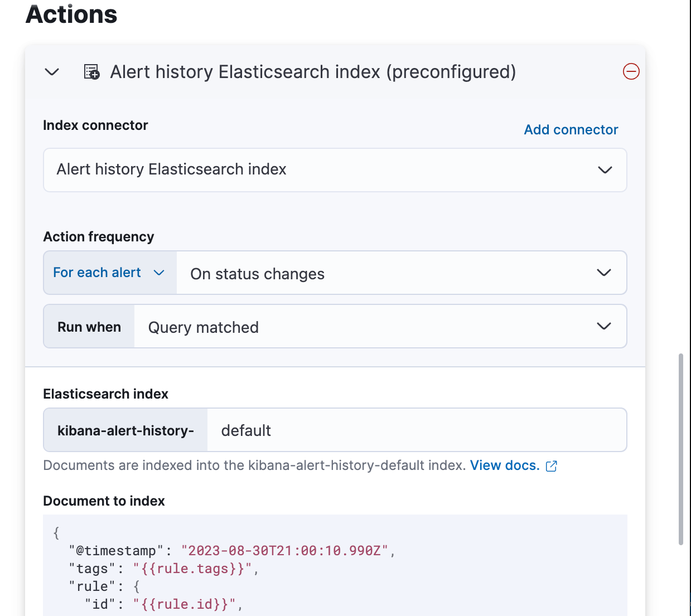Click the "default" index suffix input field
The image size is (691, 616).
pos(390,430)
